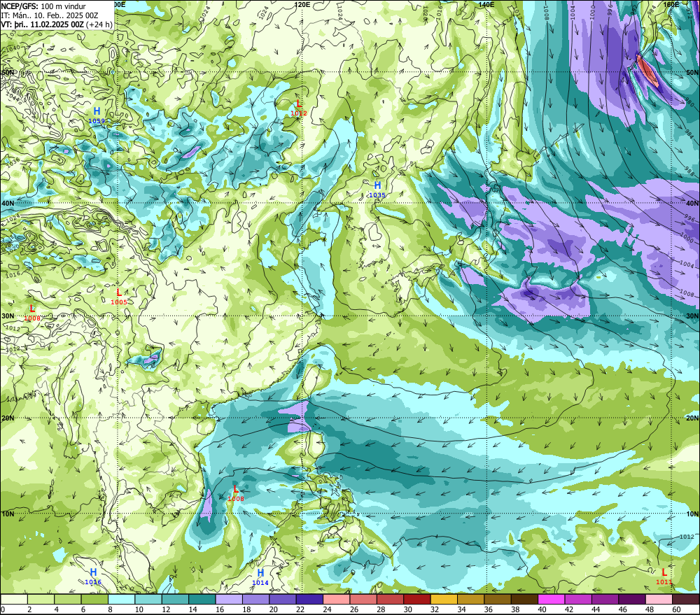Pick the pale green 2–4 legend swatch
The height and width of the screenshot is (615, 700).
(x=41, y=599)
